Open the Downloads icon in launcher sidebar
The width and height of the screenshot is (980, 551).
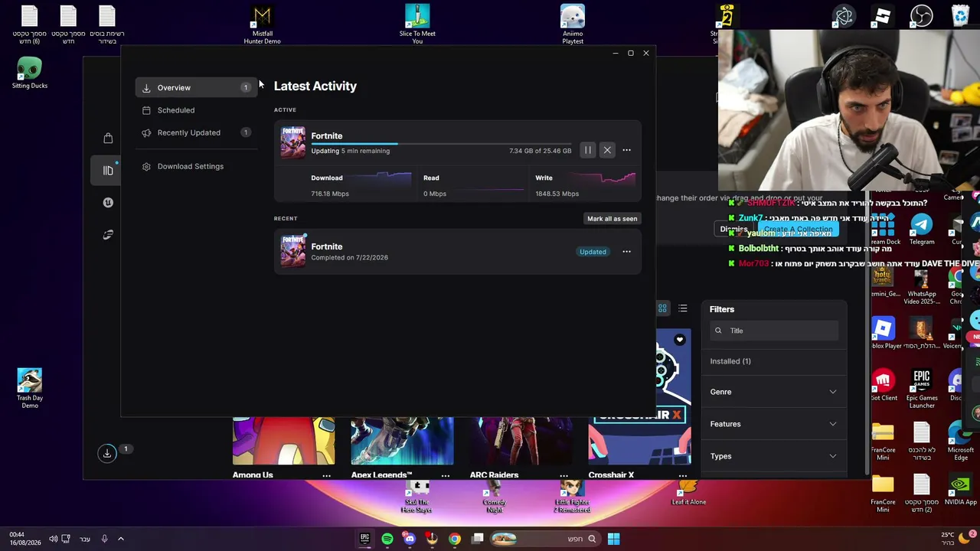click(107, 453)
